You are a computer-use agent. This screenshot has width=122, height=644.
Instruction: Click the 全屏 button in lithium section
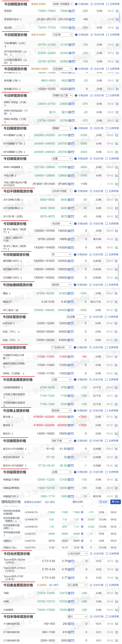[x=103, y=502]
